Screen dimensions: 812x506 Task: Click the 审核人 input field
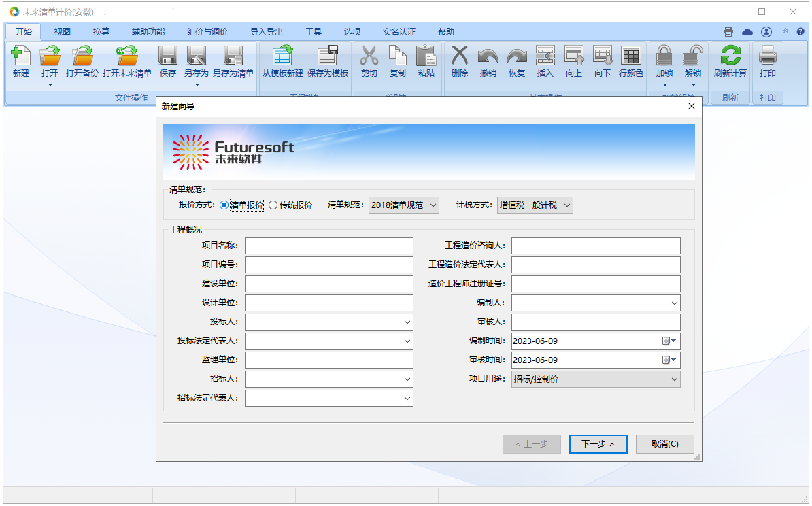pyautogui.click(x=596, y=322)
